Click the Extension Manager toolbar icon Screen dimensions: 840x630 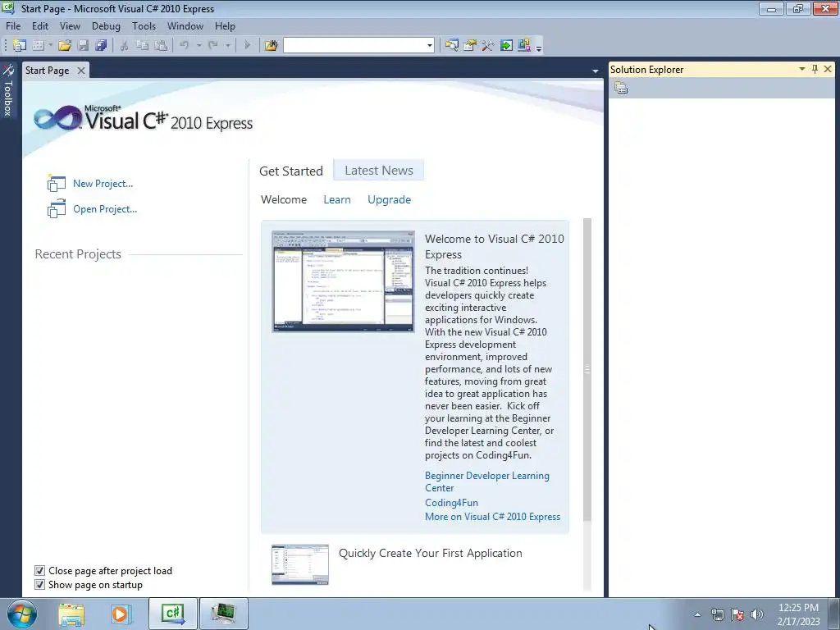point(524,46)
